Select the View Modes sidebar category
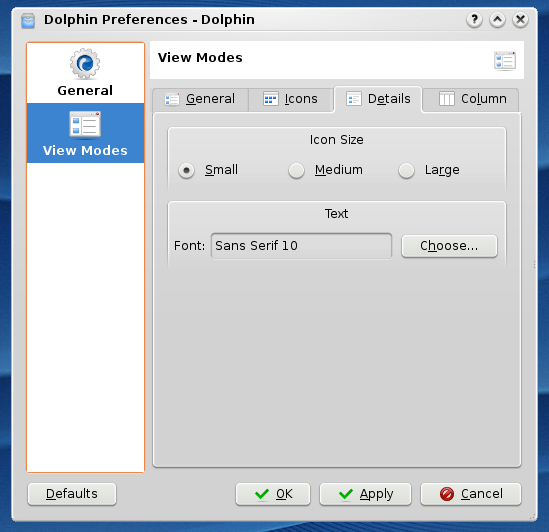 (x=85, y=133)
